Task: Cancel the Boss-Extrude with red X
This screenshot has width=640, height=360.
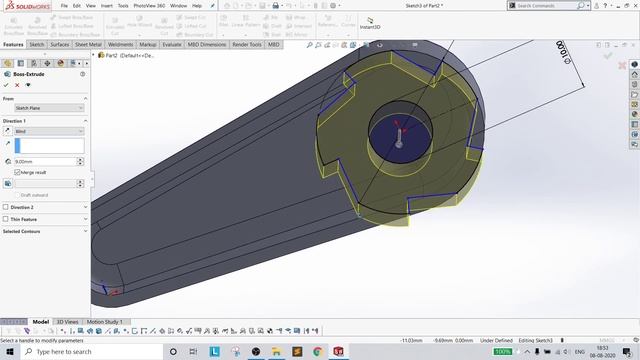Action: tap(17, 85)
